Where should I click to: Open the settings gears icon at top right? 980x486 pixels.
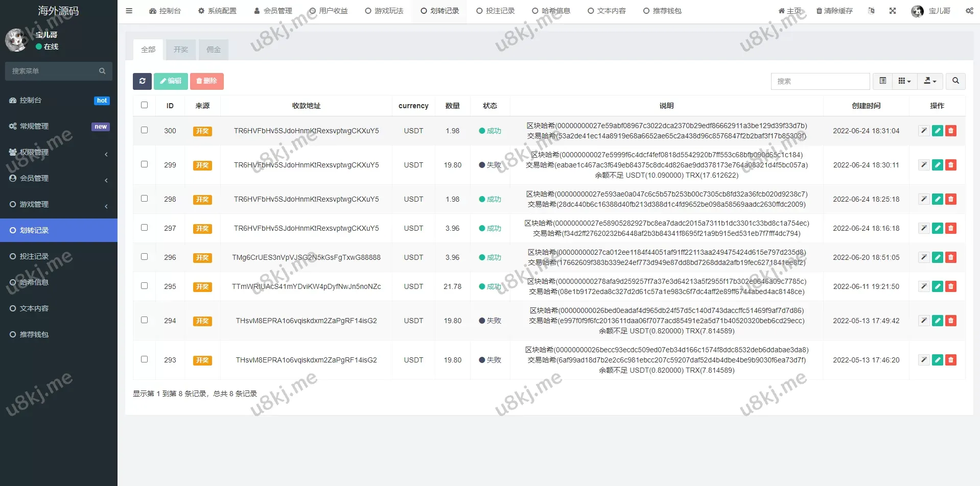tap(969, 11)
